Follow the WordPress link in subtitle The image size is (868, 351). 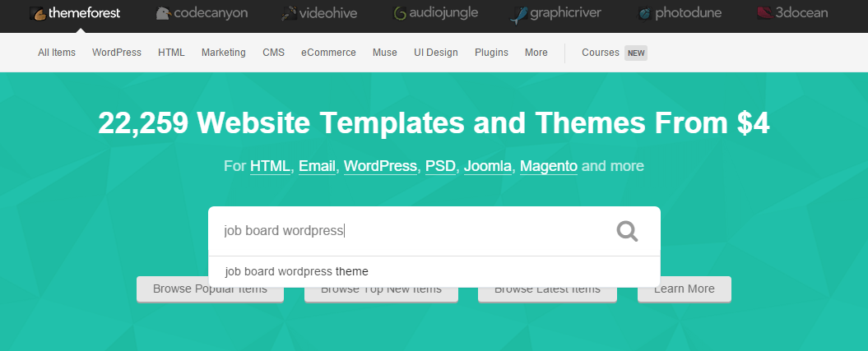380,166
